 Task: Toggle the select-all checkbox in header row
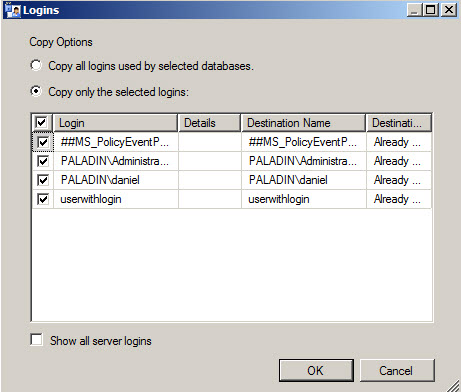pyautogui.click(x=42, y=122)
